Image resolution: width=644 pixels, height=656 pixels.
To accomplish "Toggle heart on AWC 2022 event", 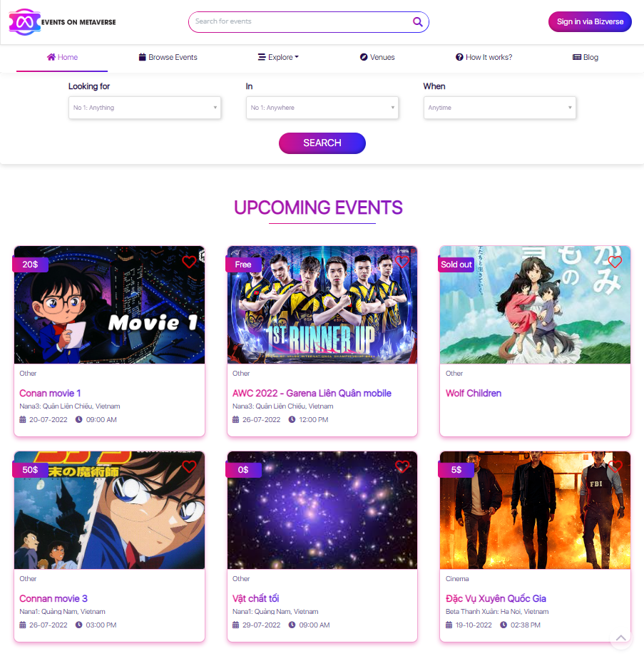I will (402, 262).
